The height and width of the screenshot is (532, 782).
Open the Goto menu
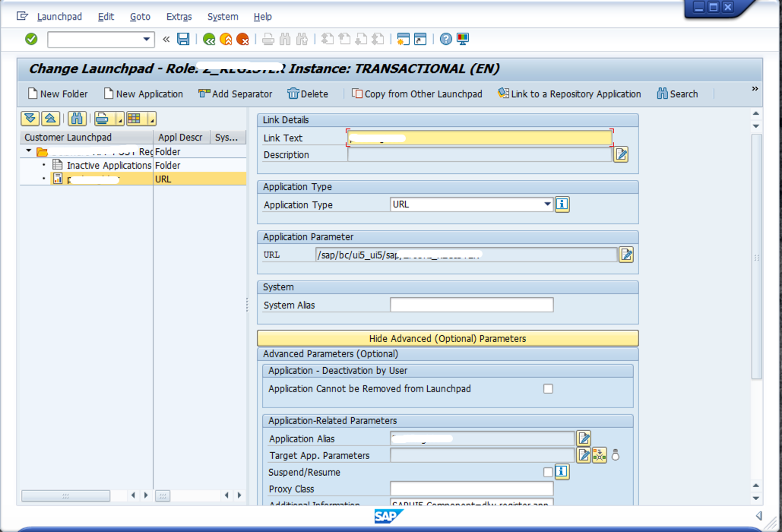pos(140,17)
